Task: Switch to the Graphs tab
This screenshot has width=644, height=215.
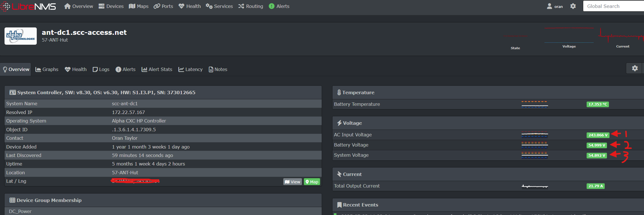Action: [47, 69]
